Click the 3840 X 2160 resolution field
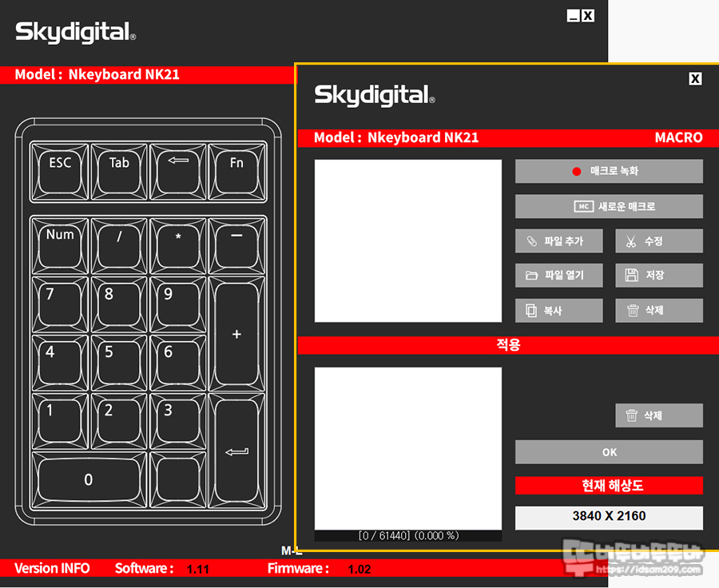 [x=609, y=518]
